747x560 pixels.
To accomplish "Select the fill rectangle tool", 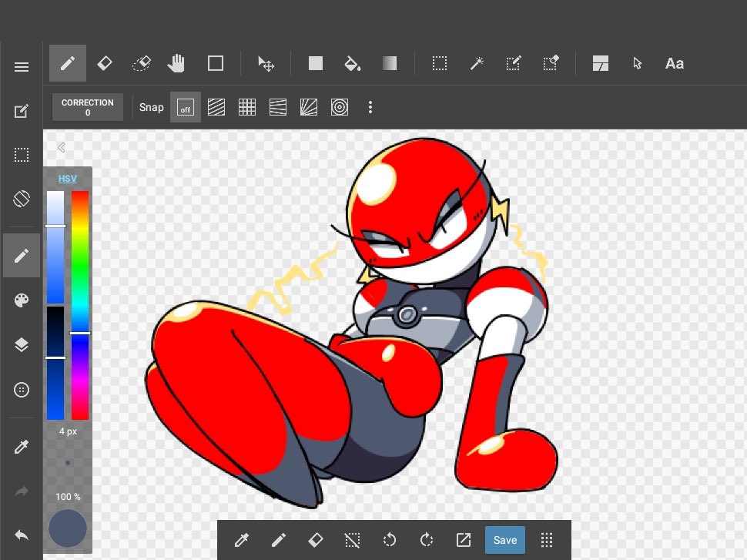I will 316,63.
